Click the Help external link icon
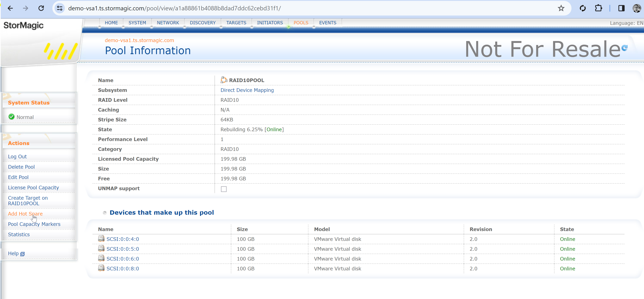 [23, 254]
